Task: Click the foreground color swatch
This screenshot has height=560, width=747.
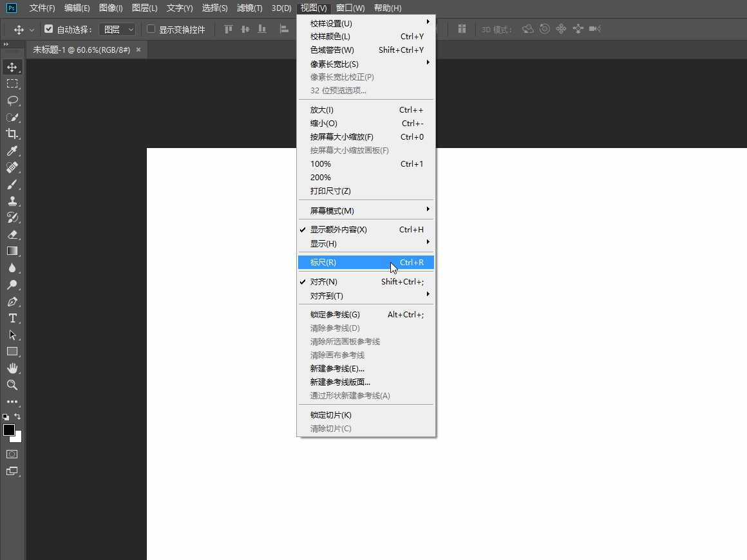Action: [8, 430]
